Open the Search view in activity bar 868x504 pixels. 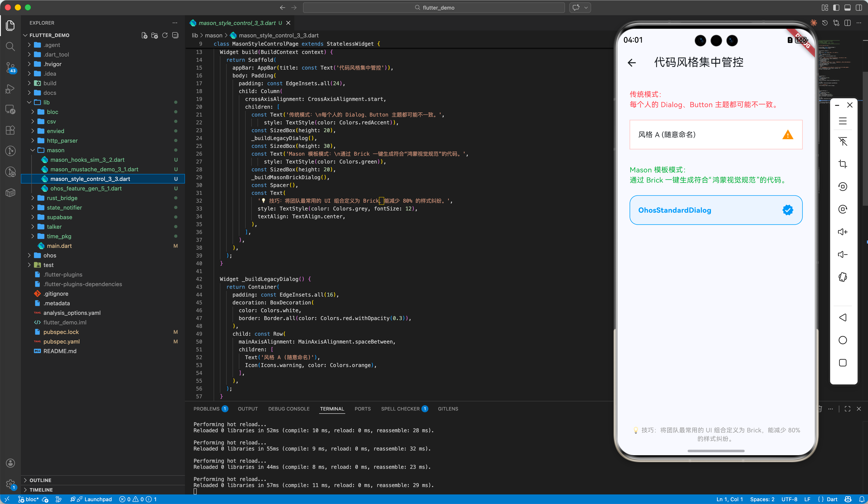pos(10,47)
